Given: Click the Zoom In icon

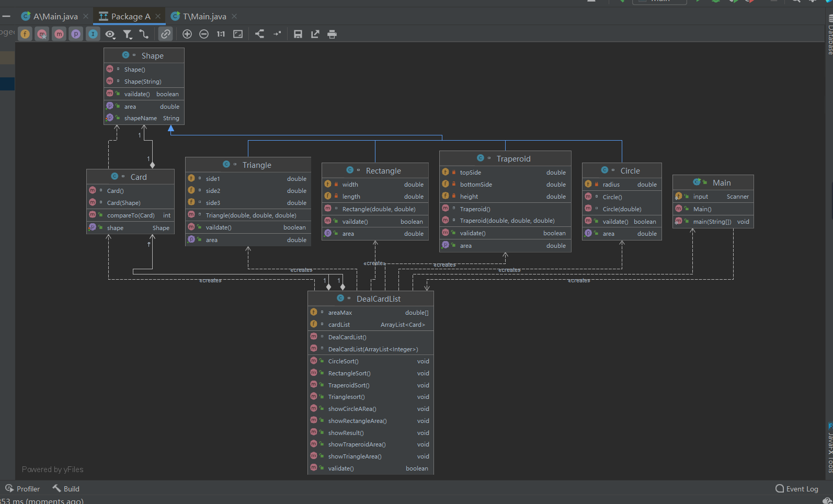Looking at the screenshot, I should (187, 35).
